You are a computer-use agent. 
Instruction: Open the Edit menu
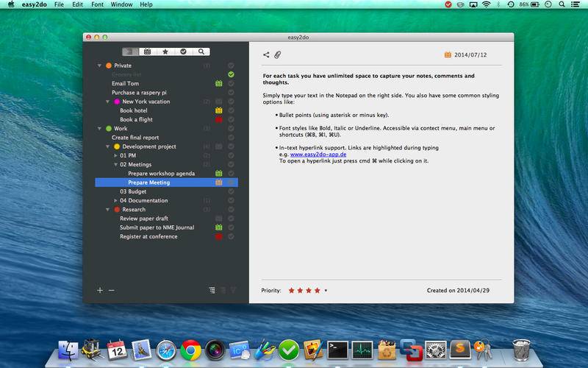[x=78, y=4]
